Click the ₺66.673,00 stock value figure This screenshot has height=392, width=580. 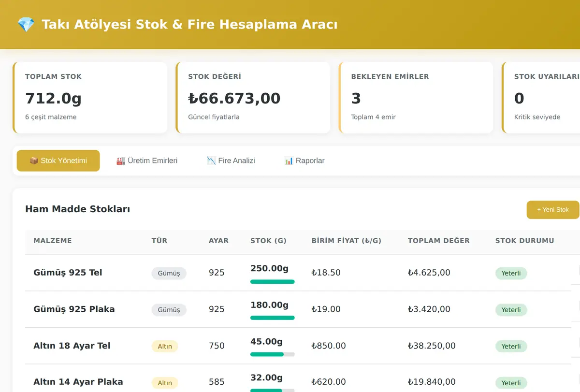[234, 98]
